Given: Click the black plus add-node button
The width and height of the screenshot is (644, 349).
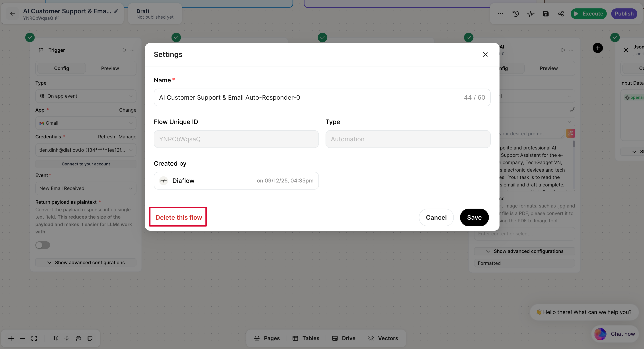Looking at the screenshot, I should point(597,48).
